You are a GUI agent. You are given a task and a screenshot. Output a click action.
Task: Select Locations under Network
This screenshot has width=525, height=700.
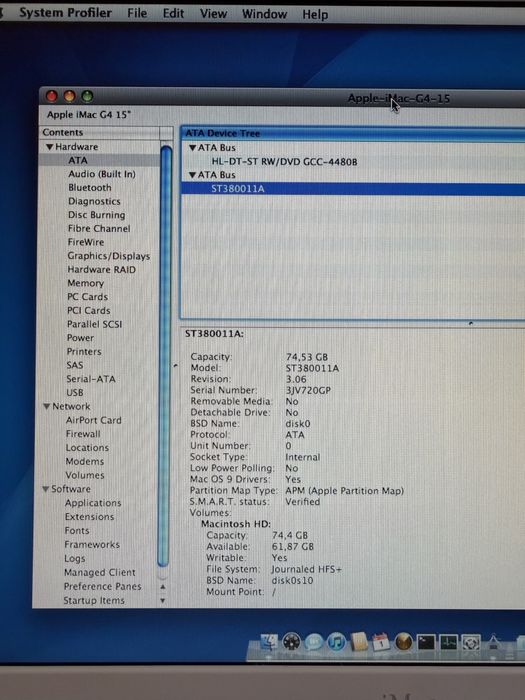tap(87, 447)
